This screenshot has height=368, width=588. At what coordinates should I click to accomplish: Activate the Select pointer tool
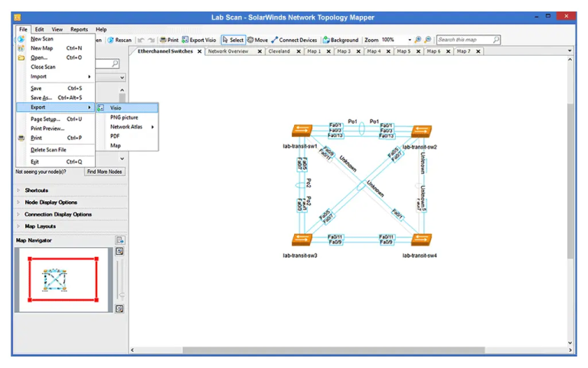tap(233, 40)
